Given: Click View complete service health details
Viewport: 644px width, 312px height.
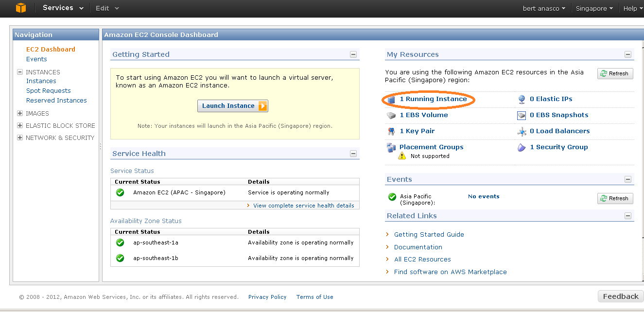Looking at the screenshot, I should 304,206.
